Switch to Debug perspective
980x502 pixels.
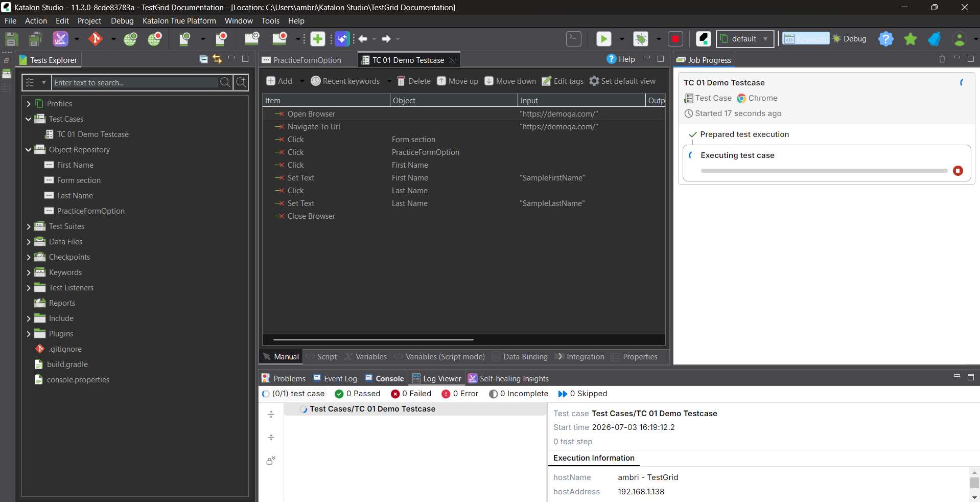pyautogui.click(x=849, y=39)
